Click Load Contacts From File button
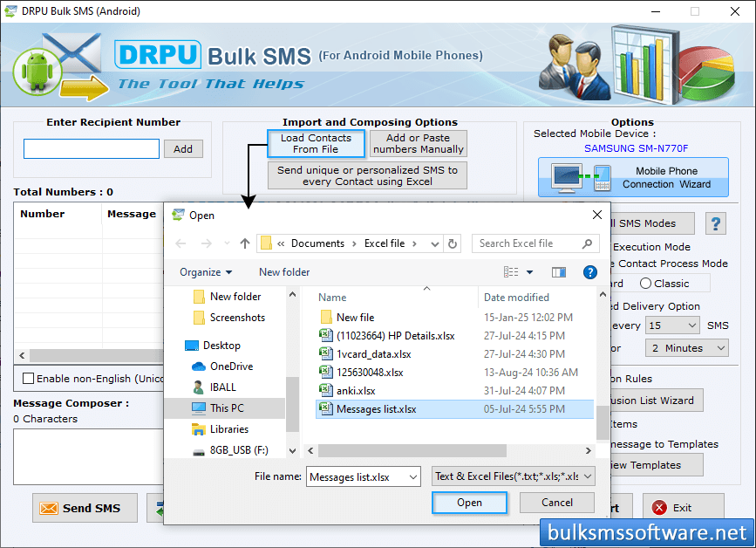 pos(316,144)
